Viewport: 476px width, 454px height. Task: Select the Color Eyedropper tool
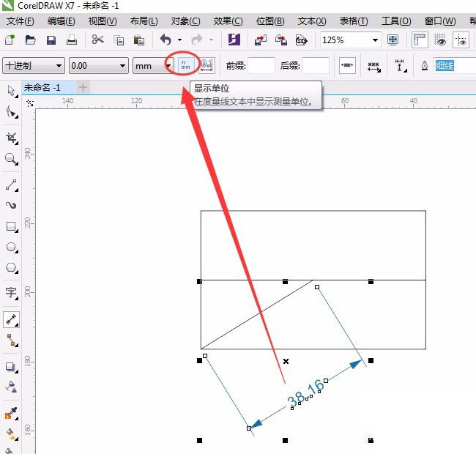pos(12,413)
